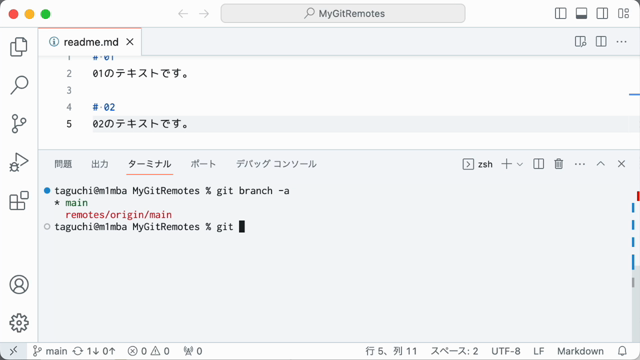Open the terminal panel More Actions menu
Image resolution: width=640 pixels, height=360 pixels.
point(580,164)
